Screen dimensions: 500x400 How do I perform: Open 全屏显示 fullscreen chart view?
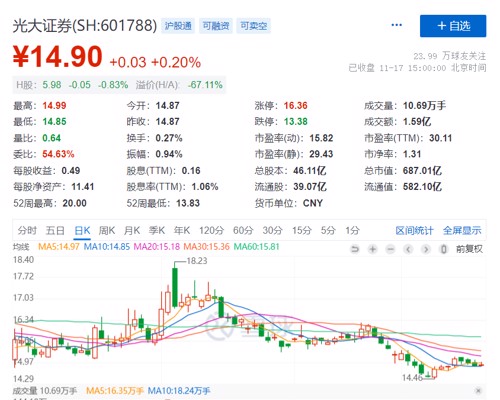[462, 230]
